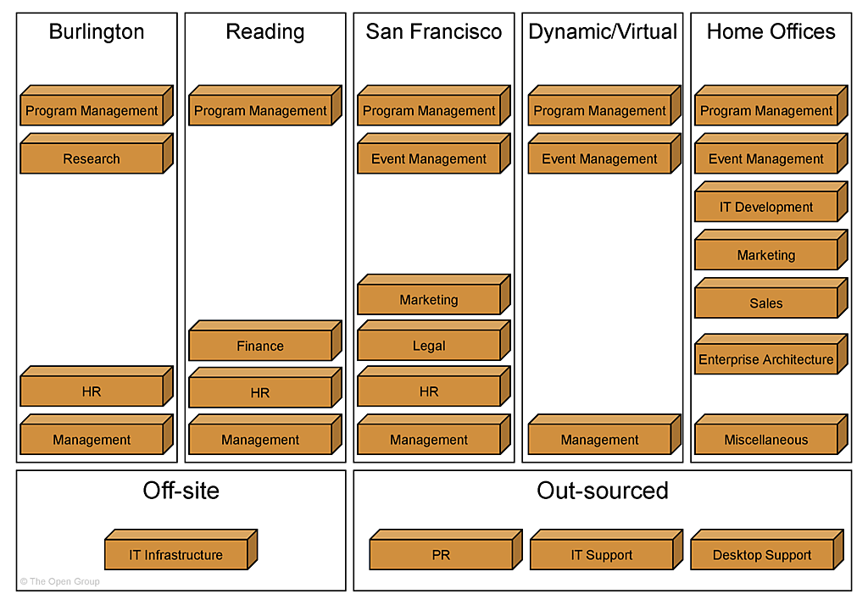Viewport: 868px width, 605px height.
Task: Select the Dynamic/Virtual column heading
Action: click(x=603, y=32)
